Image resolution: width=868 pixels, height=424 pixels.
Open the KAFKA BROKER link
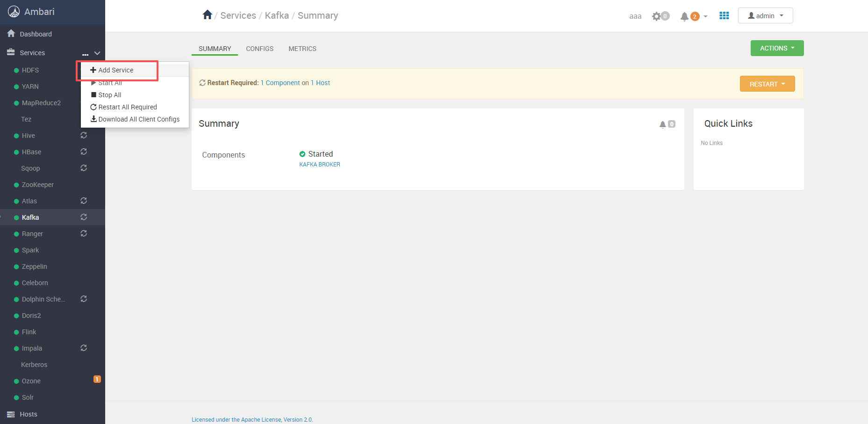click(320, 165)
